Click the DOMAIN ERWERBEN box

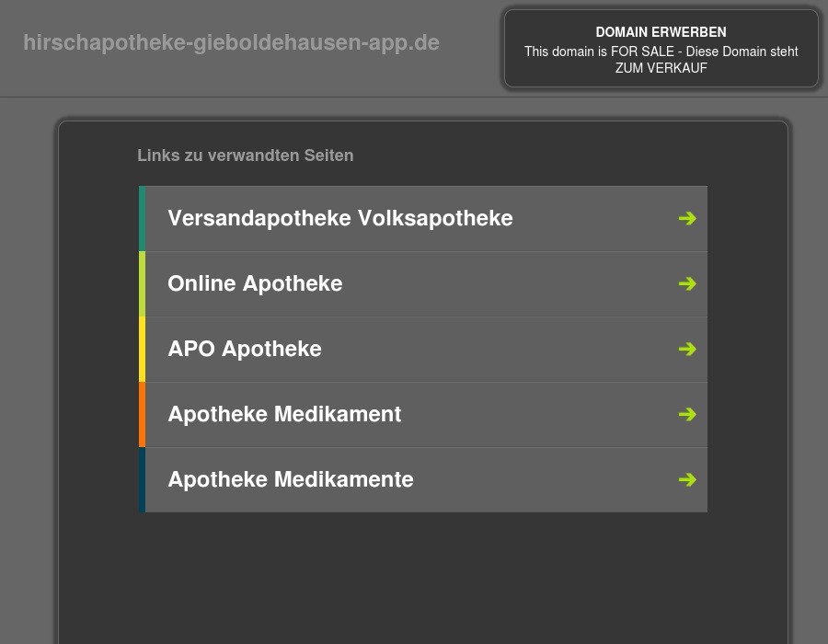[x=661, y=32]
